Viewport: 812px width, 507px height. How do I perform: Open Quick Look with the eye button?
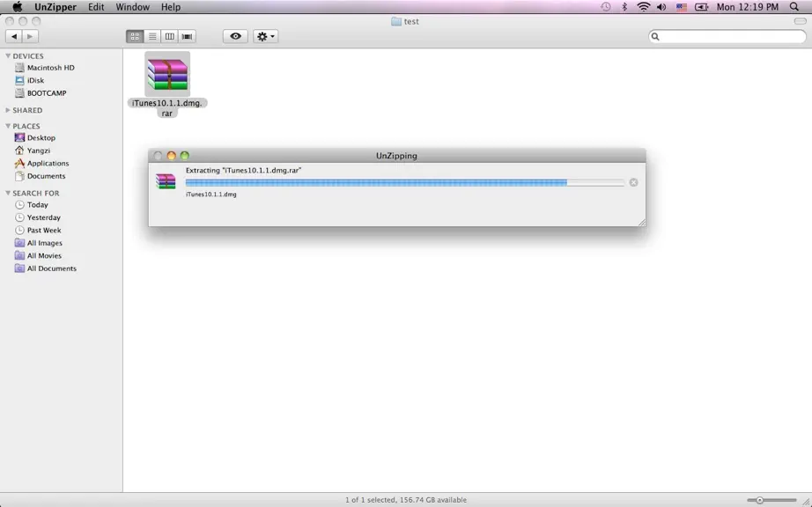pos(236,36)
